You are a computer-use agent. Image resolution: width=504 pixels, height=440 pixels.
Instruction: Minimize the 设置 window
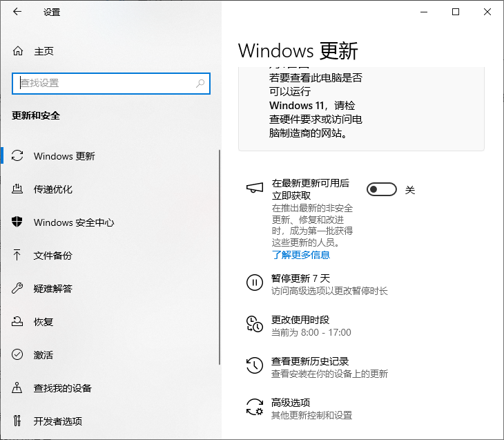click(x=424, y=12)
